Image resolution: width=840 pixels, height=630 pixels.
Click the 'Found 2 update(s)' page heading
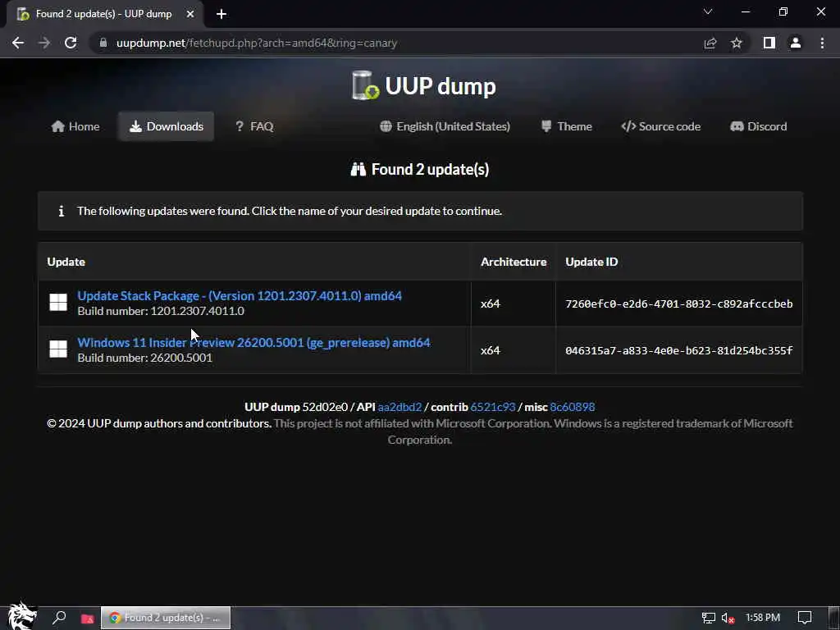point(430,169)
